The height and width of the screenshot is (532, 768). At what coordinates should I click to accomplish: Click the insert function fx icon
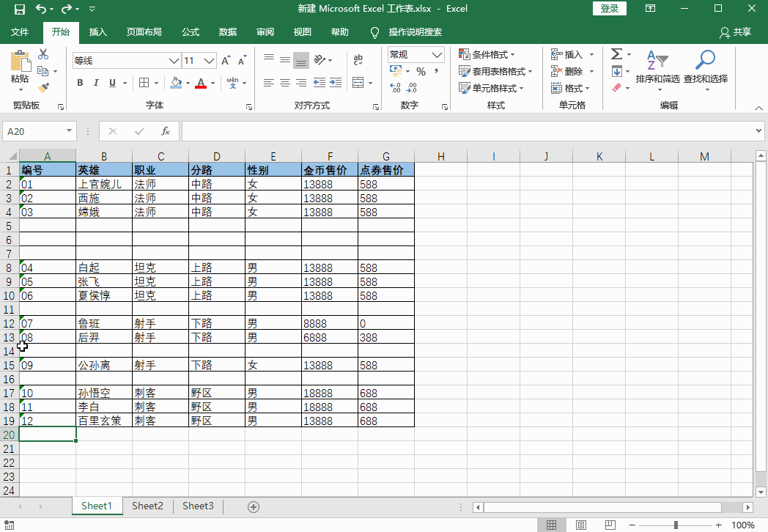pos(166,131)
